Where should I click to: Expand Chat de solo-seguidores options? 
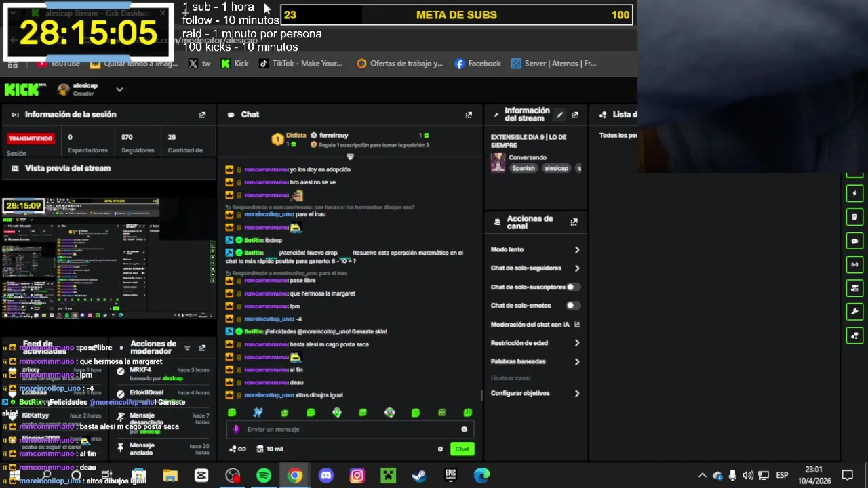click(577, 268)
